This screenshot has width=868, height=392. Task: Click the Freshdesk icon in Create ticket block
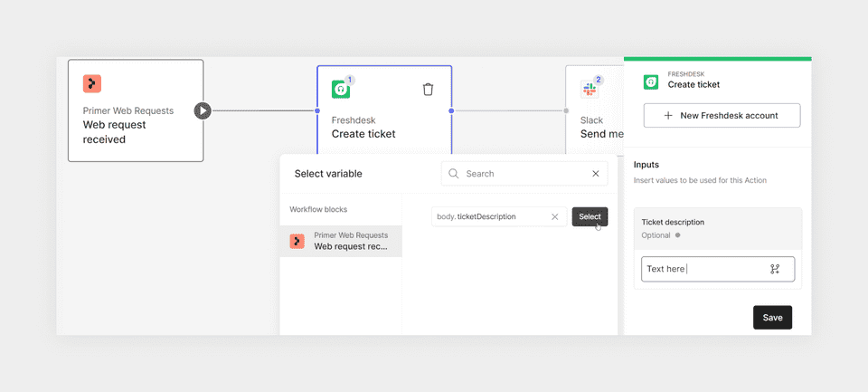341,90
